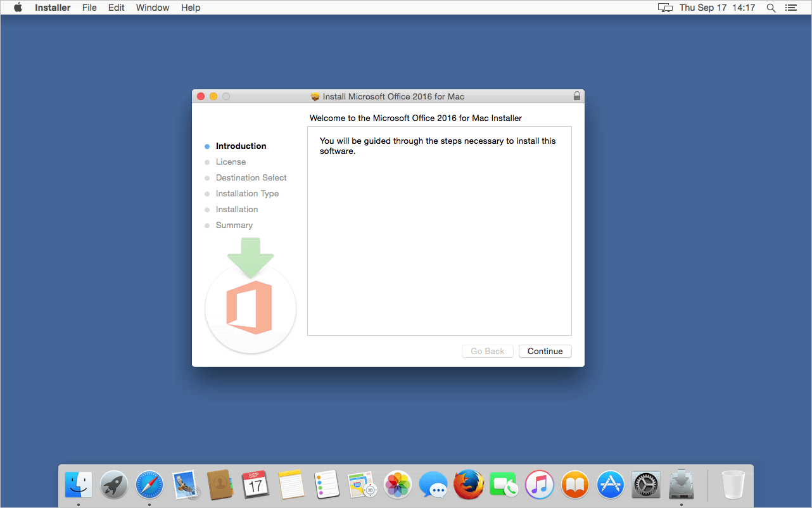Open Mail stamp icon in Dock
Image resolution: width=812 pixels, height=508 pixels.
186,486
